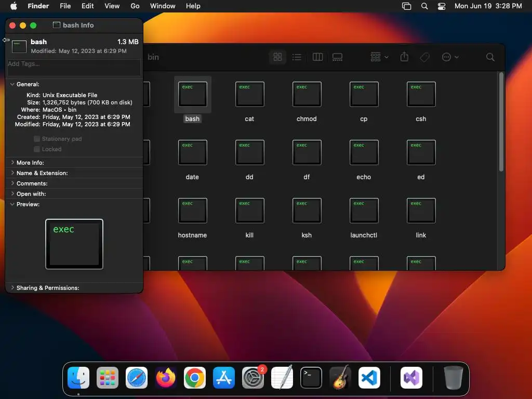Expand the More Info section
Screen dimensions: 532x399
(12, 163)
